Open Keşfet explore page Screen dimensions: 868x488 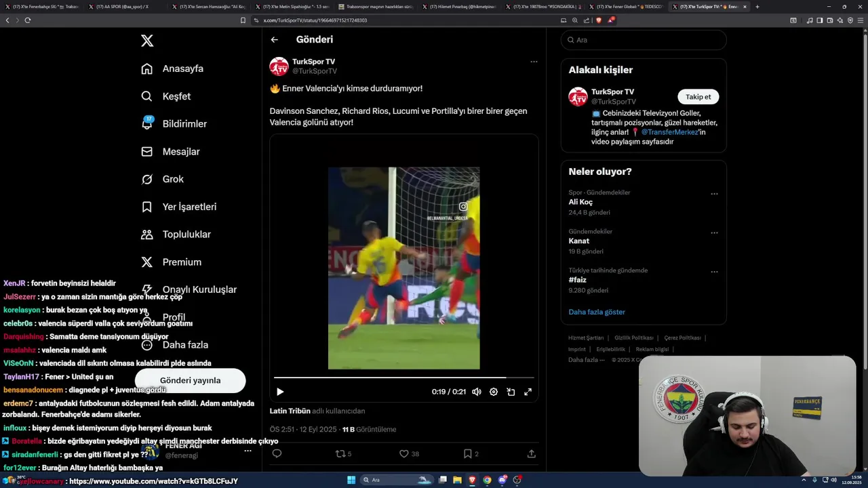pos(166,96)
